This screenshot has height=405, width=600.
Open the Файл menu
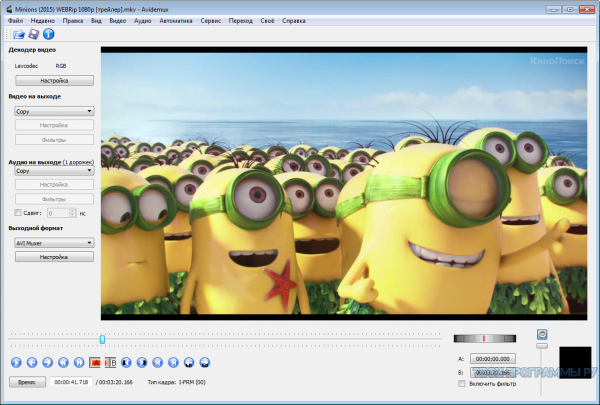15,21
